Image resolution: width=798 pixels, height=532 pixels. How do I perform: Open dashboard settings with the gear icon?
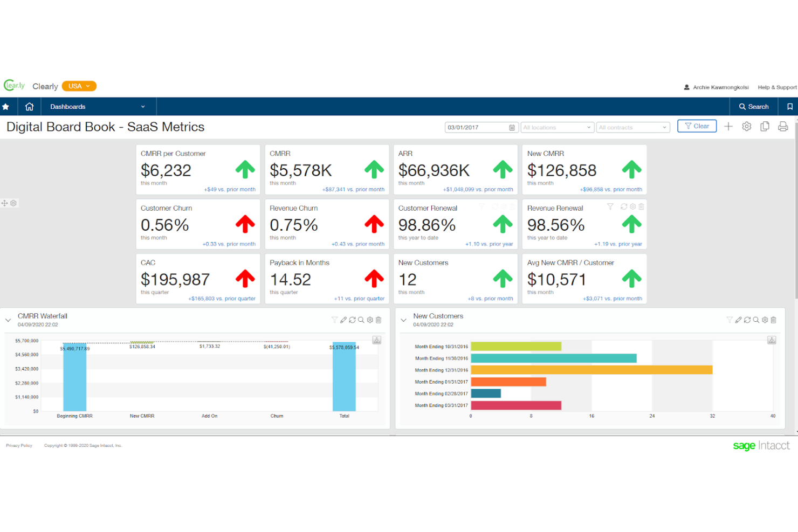click(x=746, y=126)
